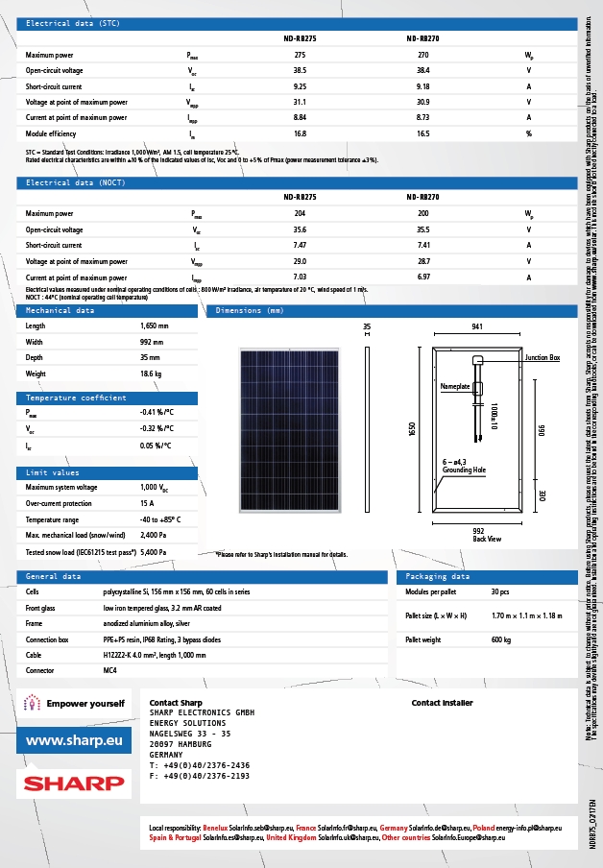Click the Packaging data section header
The image size is (603, 868).
click(487, 577)
